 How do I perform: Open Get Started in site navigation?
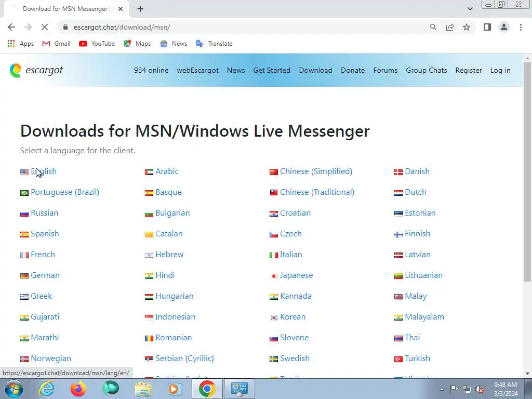coord(272,70)
